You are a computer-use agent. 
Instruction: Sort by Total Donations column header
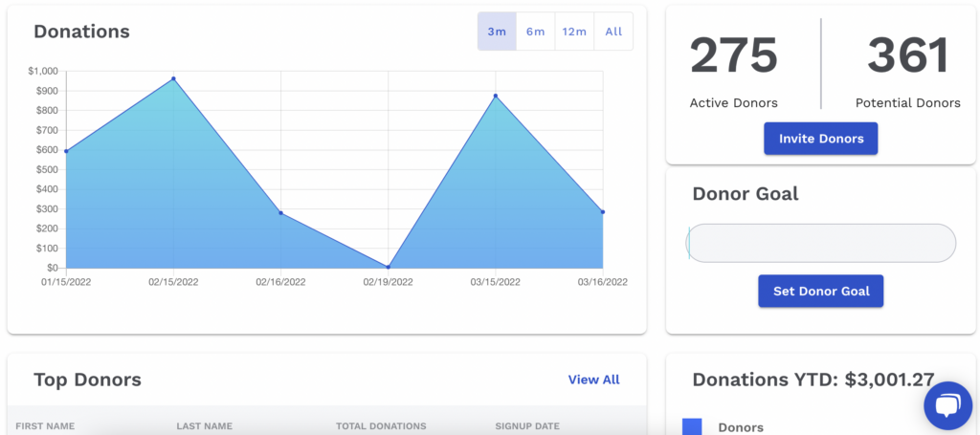point(381,425)
